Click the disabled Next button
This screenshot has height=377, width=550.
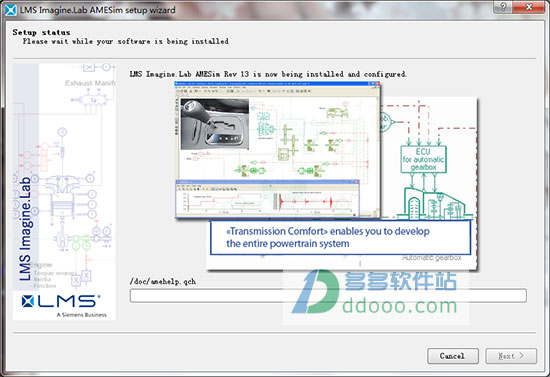511,356
